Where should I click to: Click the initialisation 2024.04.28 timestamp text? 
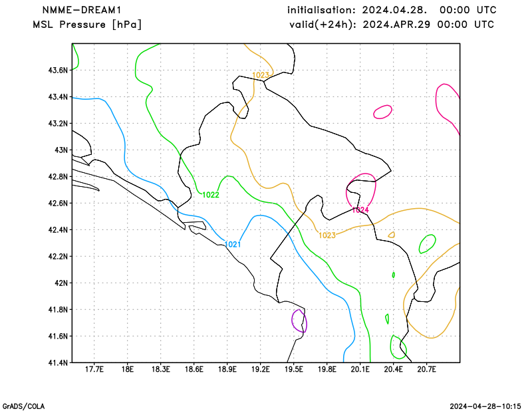(392, 10)
